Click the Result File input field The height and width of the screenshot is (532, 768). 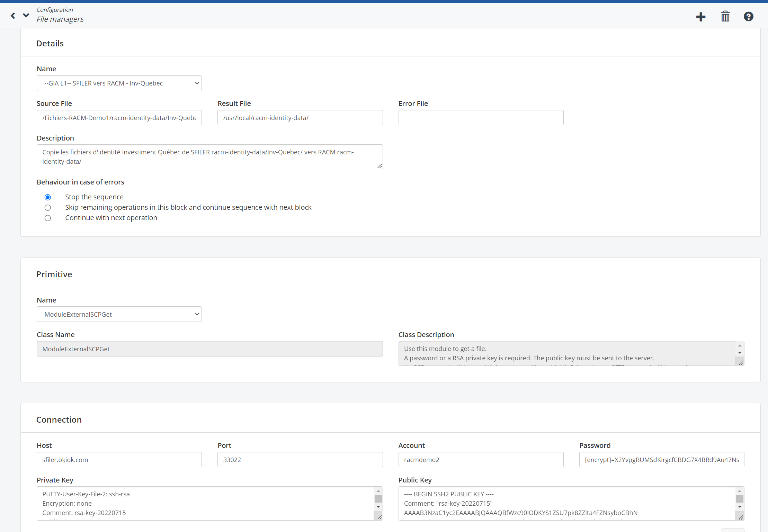point(300,118)
